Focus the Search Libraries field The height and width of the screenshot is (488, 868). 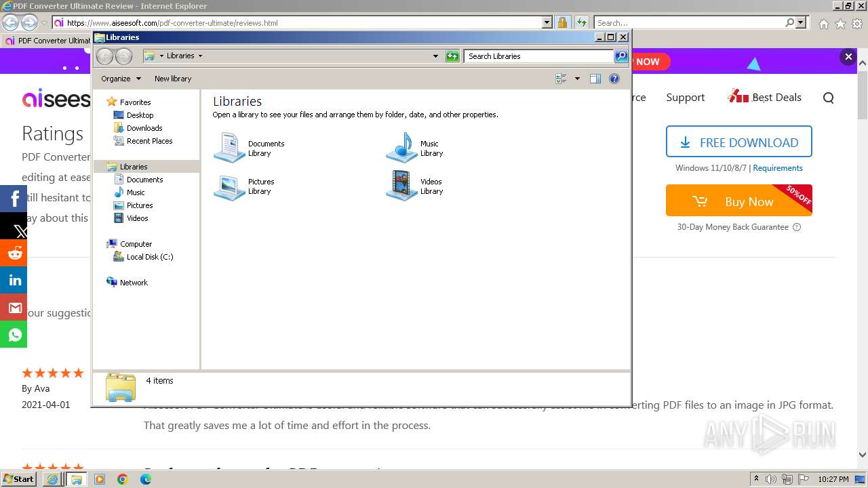pyautogui.click(x=540, y=56)
